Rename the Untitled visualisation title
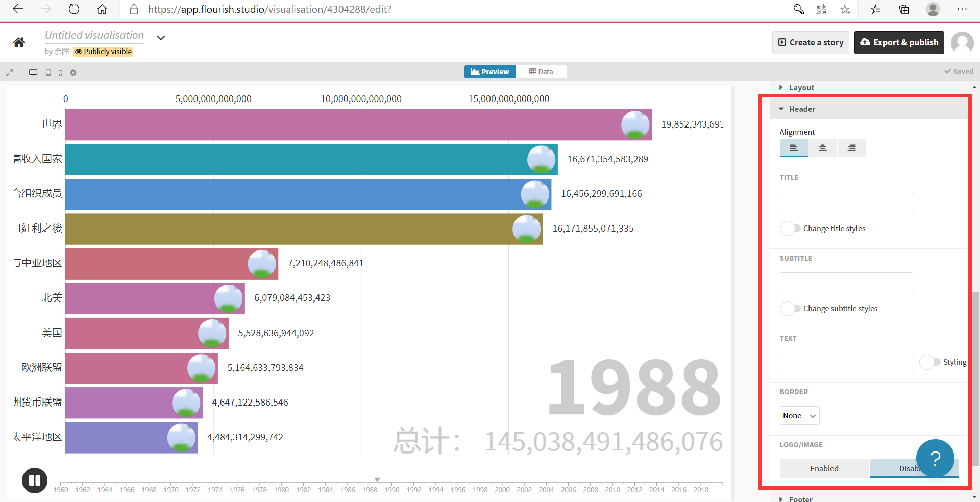 [x=94, y=35]
